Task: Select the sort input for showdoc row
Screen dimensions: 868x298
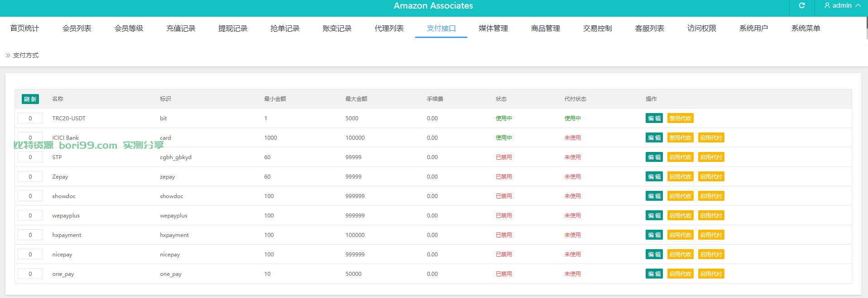Action: pyautogui.click(x=30, y=196)
